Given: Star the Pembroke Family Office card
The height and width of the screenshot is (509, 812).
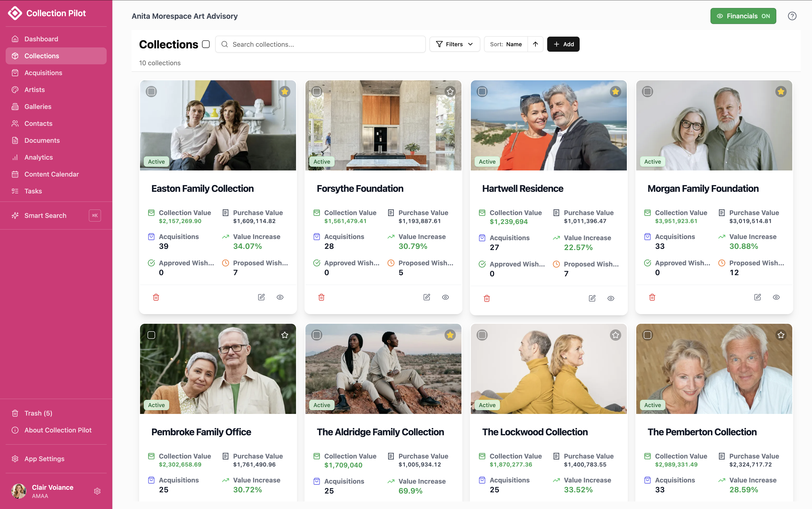Looking at the screenshot, I should (285, 335).
